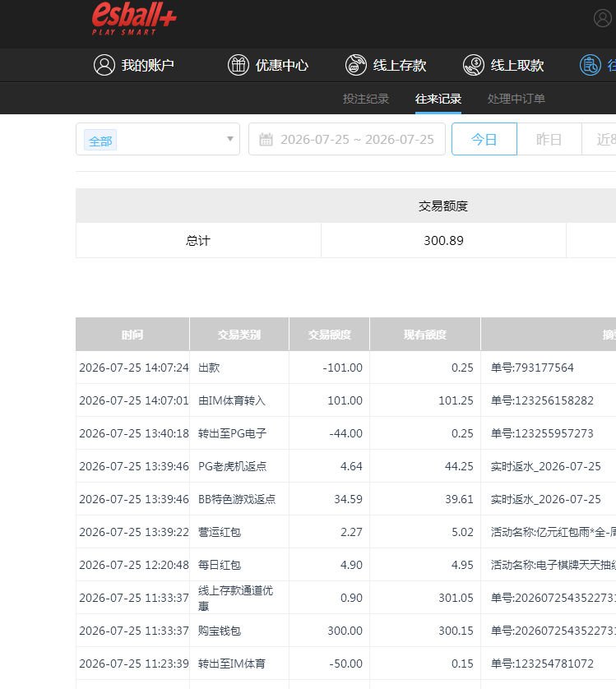The width and height of the screenshot is (616, 689).
Task: Click the 线上取款 withdrawal icon
Action: point(474,65)
